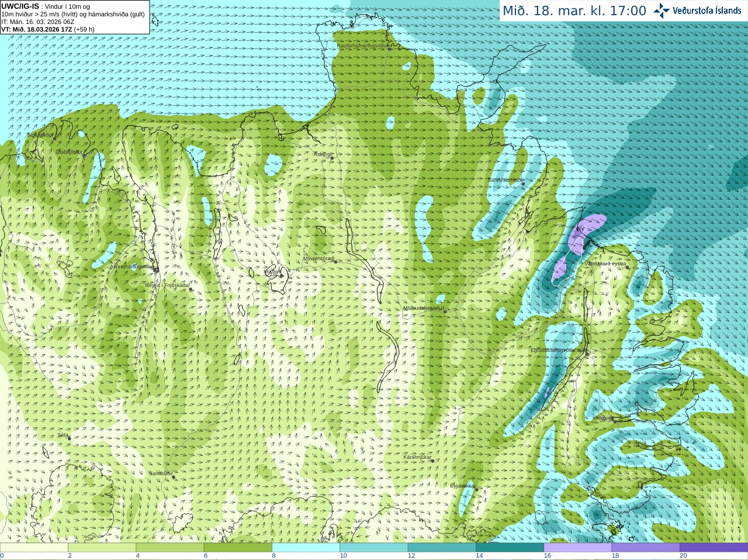Click the Egilsstaðaflugvöllur station label
Image resolution: width=748 pixels, height=560 pixels.
pos(557,350)
